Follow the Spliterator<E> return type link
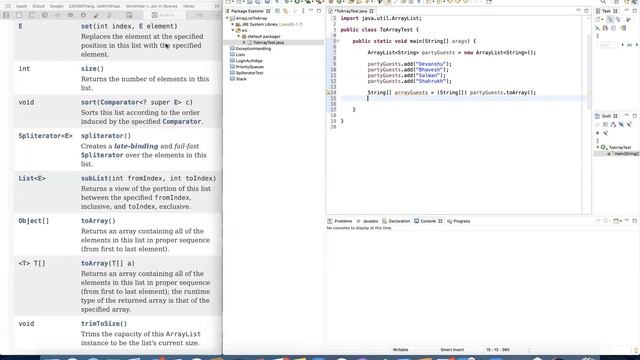The height and width of the screenshot is (360, 640). click(x=45, y=136)
